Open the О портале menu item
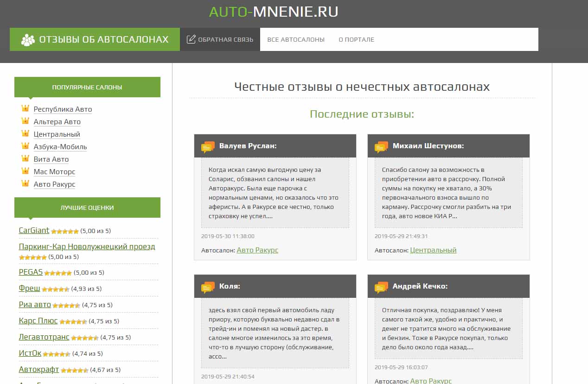Screen dimensions: 588x384 (x=356, y=39)
